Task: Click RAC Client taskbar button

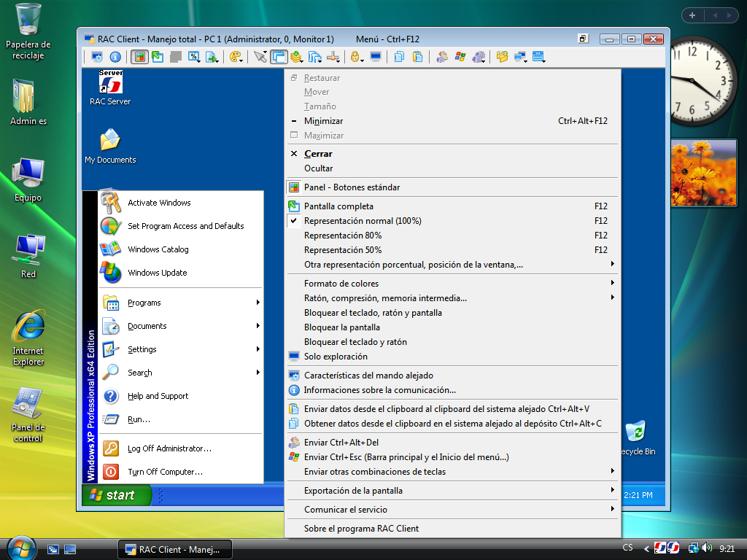Action: point(175,550)
